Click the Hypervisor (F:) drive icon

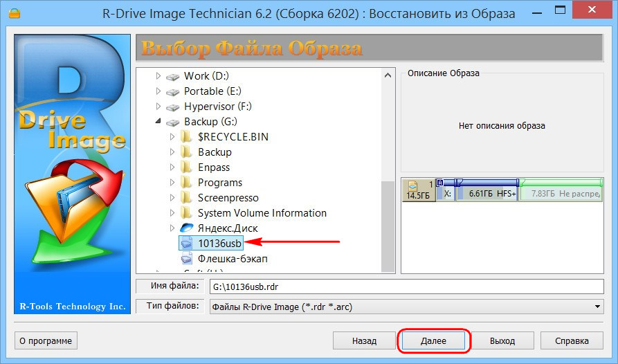coord(172,107)
